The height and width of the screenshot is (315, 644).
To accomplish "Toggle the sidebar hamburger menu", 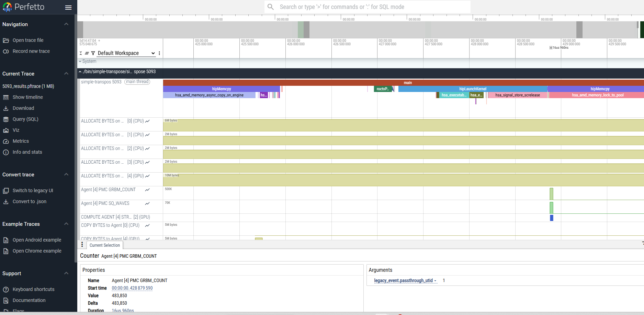I will (68, 7).
